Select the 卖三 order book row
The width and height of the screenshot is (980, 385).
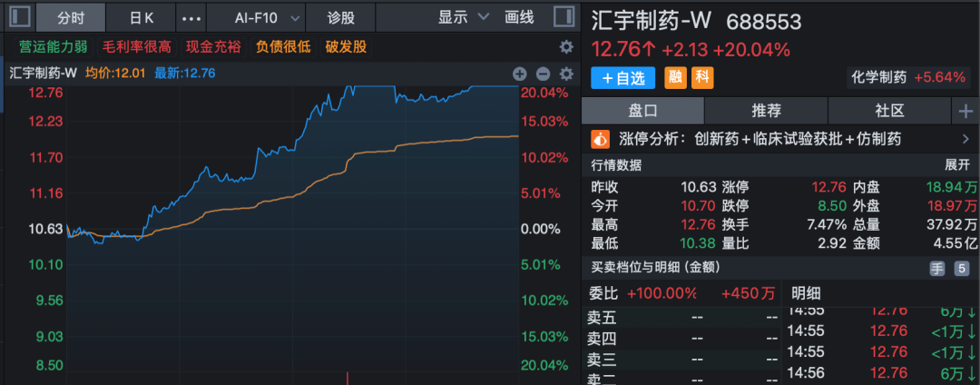click(681, 360)
